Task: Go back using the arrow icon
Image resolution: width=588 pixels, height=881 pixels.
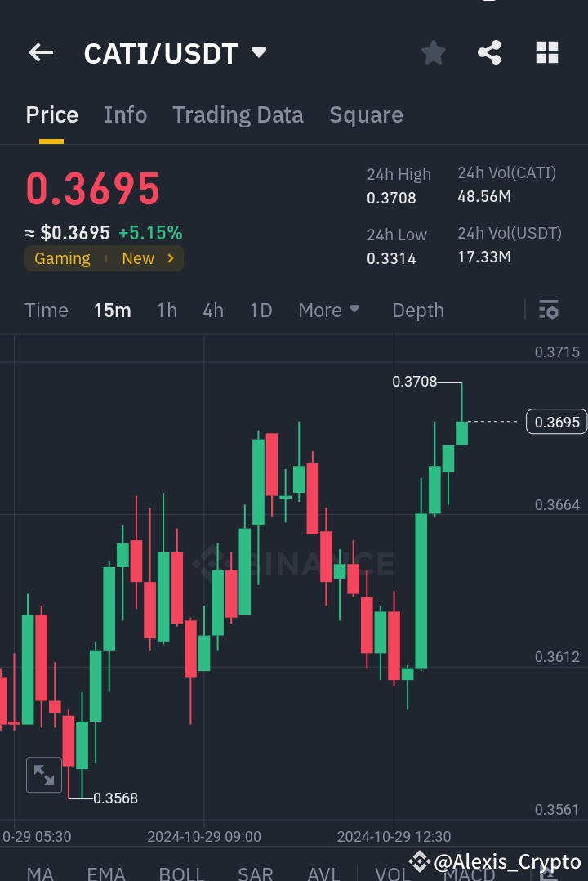Action: point(40,52)
